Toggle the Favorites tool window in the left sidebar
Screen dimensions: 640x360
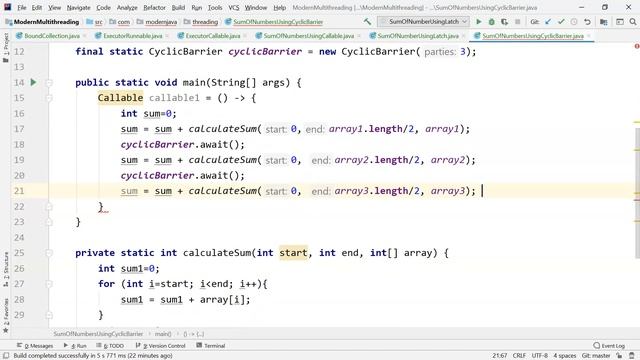click(x=6, y=316)
